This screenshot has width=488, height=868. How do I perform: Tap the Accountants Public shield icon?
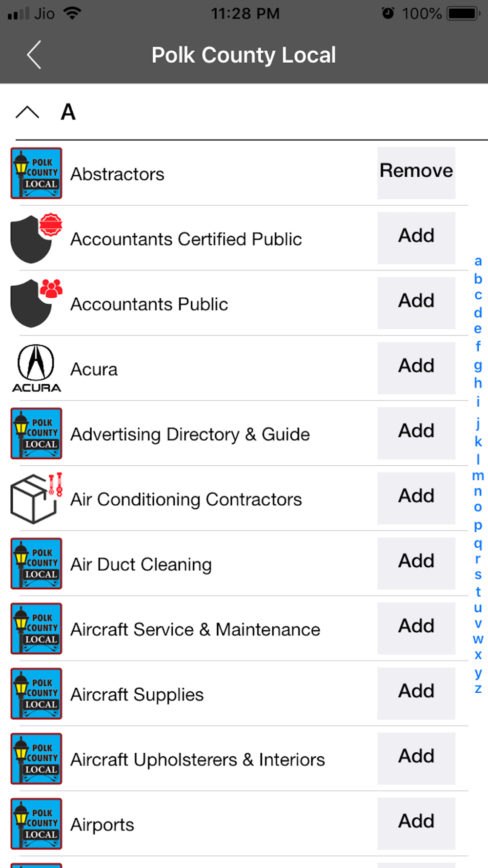37,303
